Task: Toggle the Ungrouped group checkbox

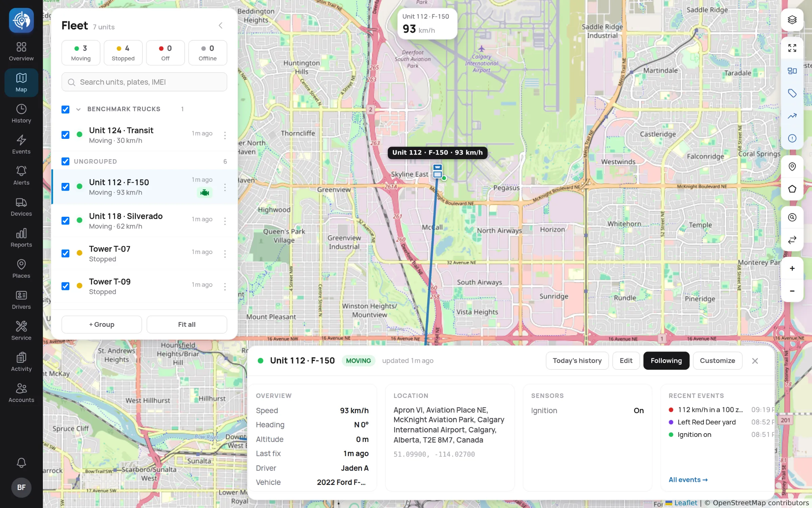Action: pos(65,161)
